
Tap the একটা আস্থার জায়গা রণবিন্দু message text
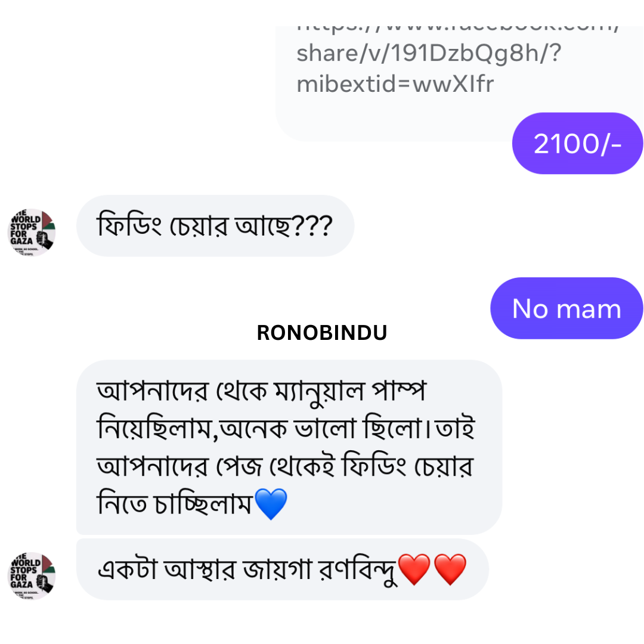[x=246, y=569]
